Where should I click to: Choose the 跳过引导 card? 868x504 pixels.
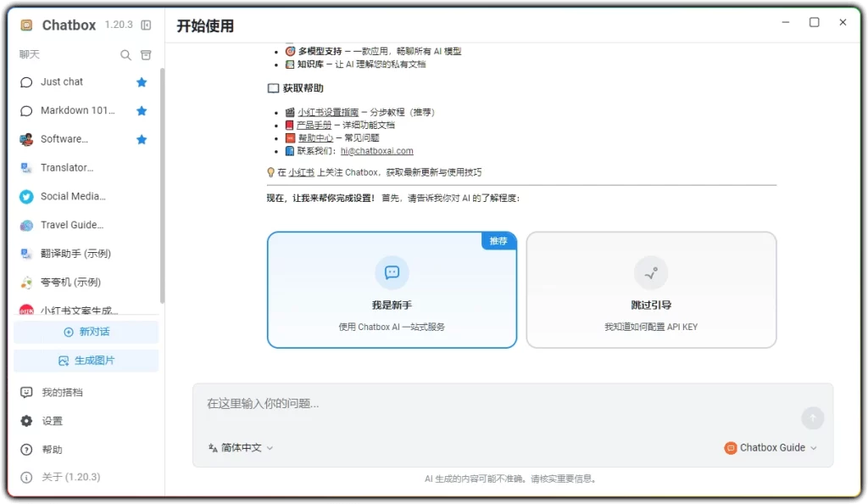651,290
